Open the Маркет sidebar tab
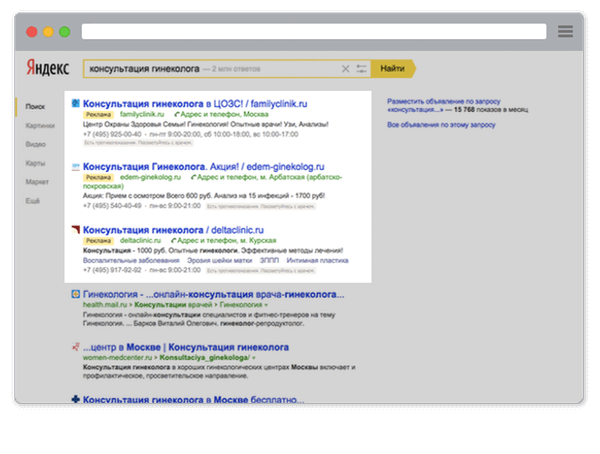This screenshot has width=600, height=454. pyautogui.click(x=37, y=182)
